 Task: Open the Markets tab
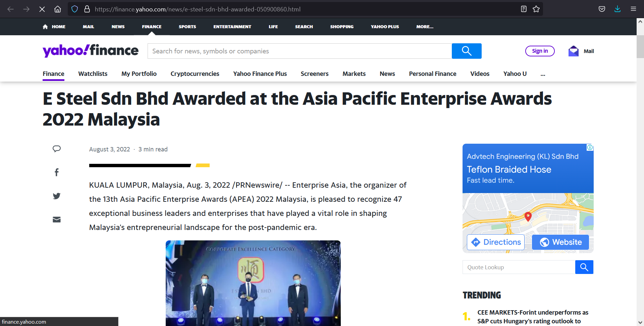(354, 74)
